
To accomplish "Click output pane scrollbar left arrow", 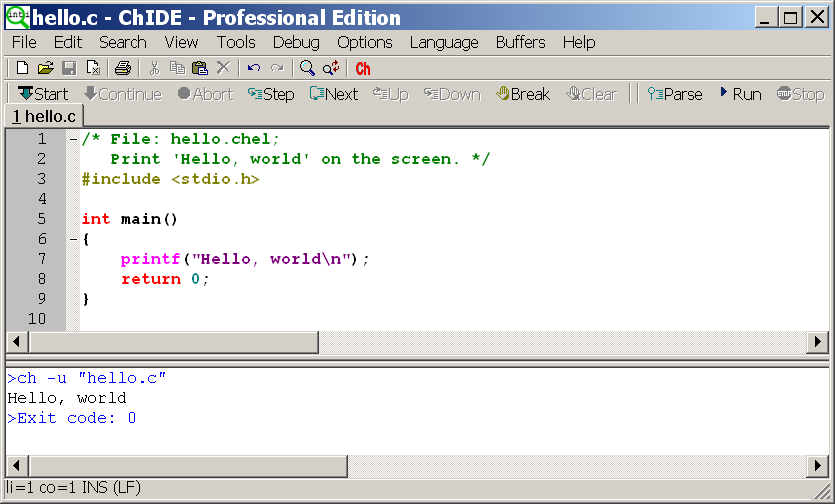I will point(17,466).
